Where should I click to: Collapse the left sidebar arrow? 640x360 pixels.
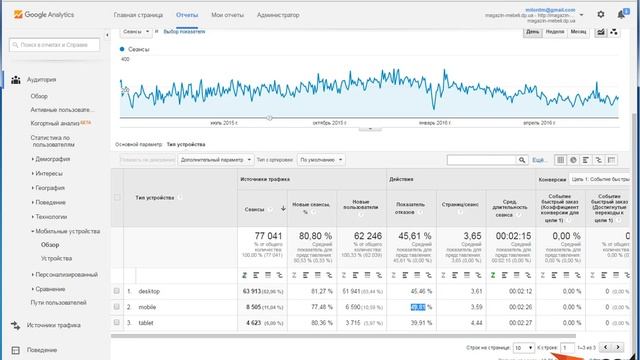pyautogui.click(x=107, y=35)
